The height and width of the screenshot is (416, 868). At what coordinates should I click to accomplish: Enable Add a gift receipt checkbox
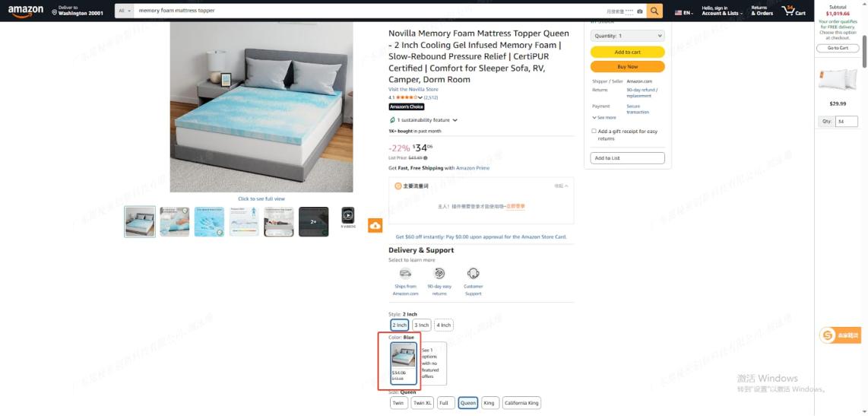(x=594, y=132)
